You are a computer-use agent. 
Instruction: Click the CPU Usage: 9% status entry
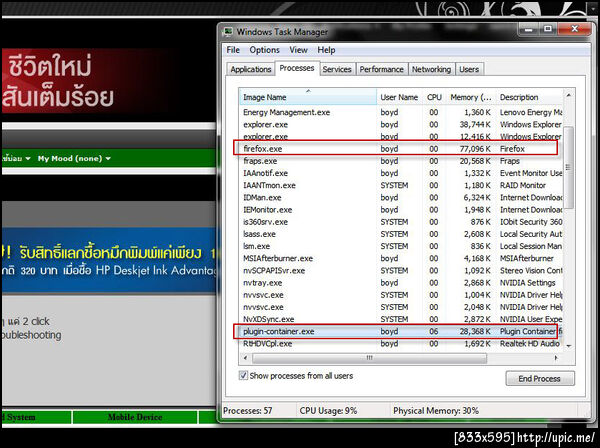(328, 411)
